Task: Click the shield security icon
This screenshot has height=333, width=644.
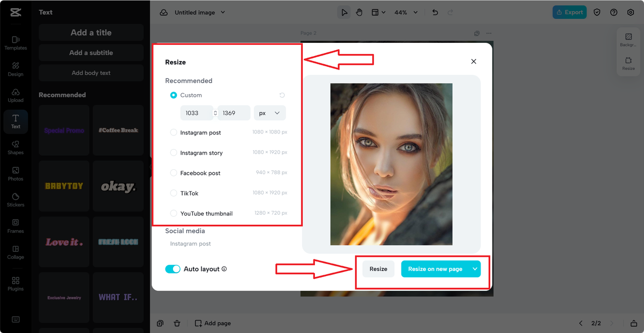Action: coord(597,13)
